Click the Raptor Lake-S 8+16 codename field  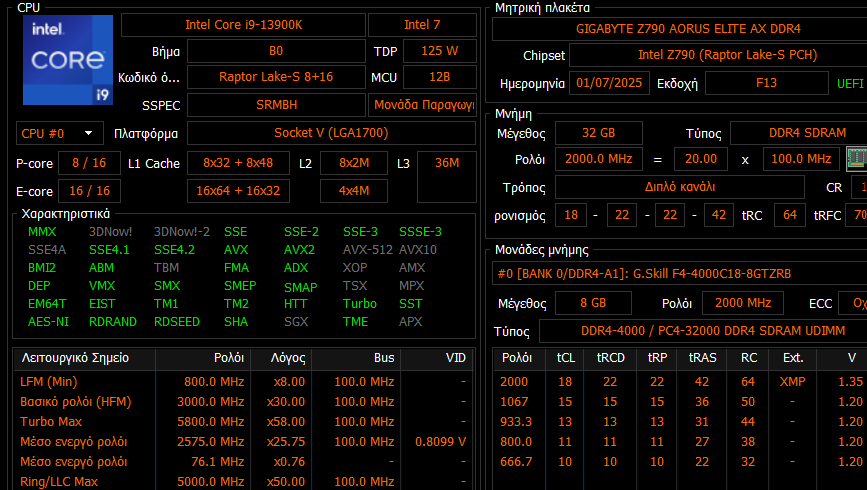[x=276, y=77]
